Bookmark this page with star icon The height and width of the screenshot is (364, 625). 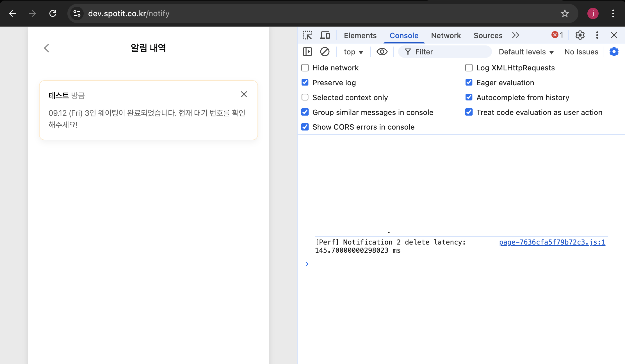pyautogui.click(x=565, y=13)
